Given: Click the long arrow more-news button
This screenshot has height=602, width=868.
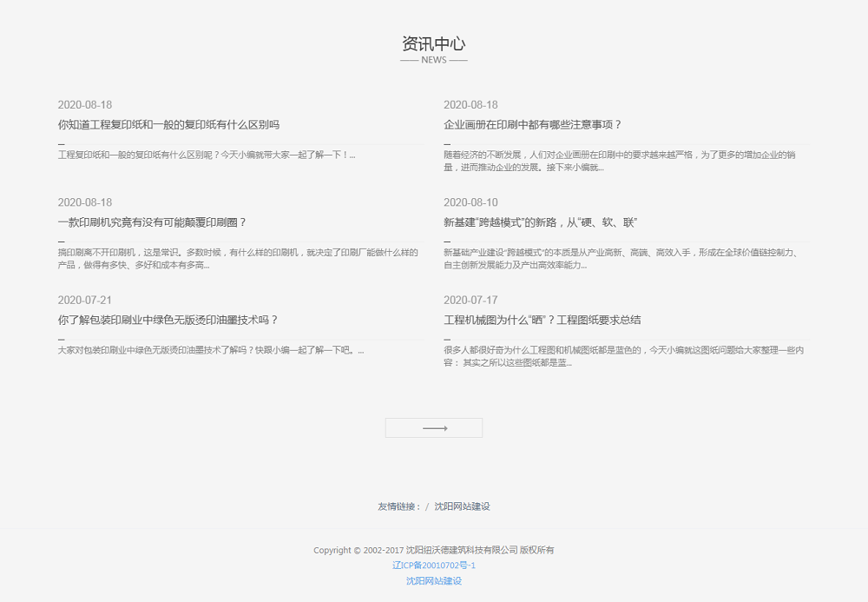Looking at the screenshot, I should 434,428.
